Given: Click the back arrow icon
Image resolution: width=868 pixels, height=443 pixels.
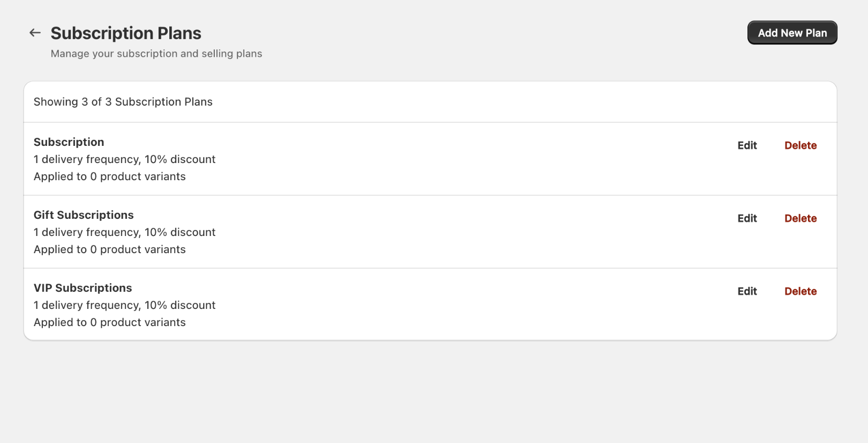Looking at the screenshot, I should click(34, 33).
